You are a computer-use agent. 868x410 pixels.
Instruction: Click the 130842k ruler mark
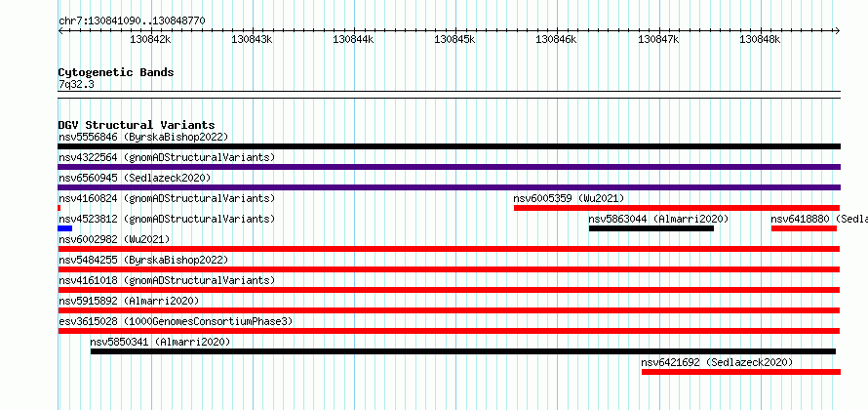pos(150,40)
